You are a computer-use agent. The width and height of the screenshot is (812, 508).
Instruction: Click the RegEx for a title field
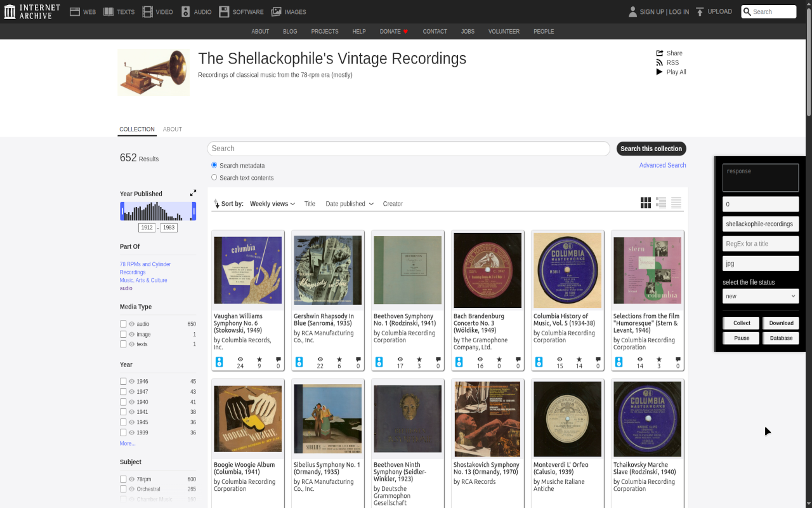tap(761, 244)
